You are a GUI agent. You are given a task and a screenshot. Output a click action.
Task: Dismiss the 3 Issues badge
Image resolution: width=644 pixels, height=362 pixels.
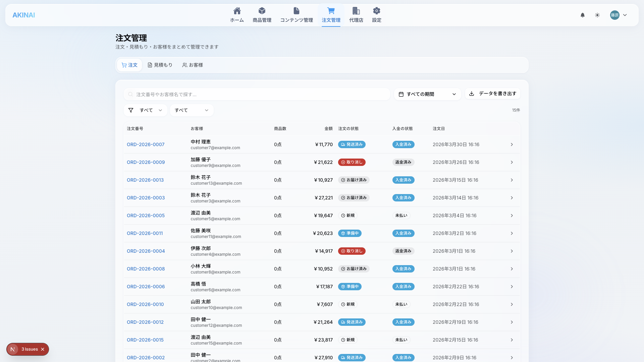(x=43, y=349)
